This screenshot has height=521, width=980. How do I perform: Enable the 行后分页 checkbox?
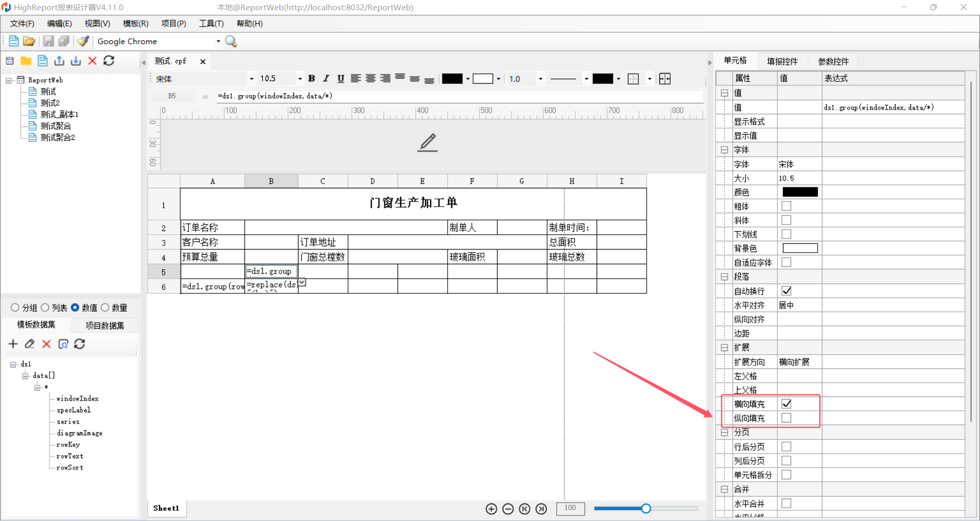pos(787,446)
